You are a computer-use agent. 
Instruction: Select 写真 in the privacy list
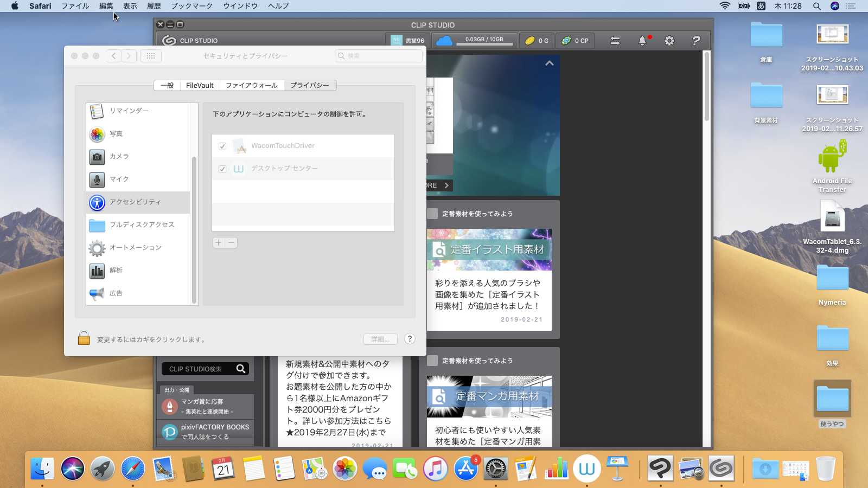click(138, 134)
